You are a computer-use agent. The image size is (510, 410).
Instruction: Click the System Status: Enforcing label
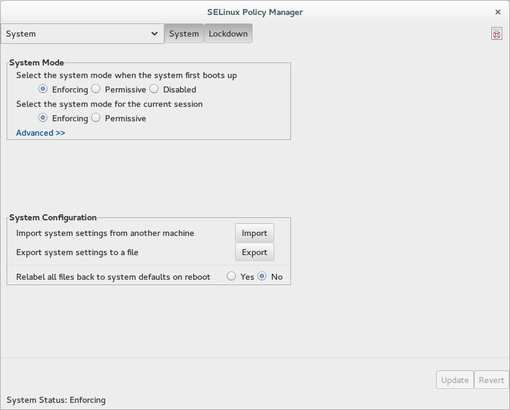56,400
